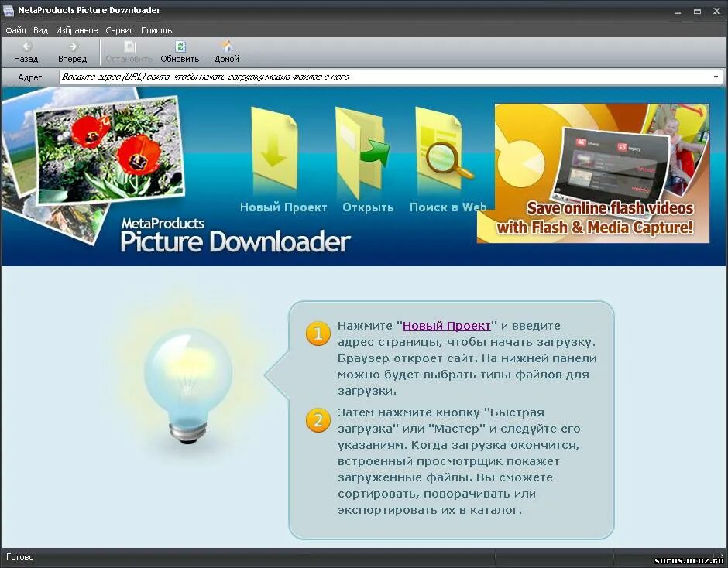Click the Готово status bar text

[20, 557]
